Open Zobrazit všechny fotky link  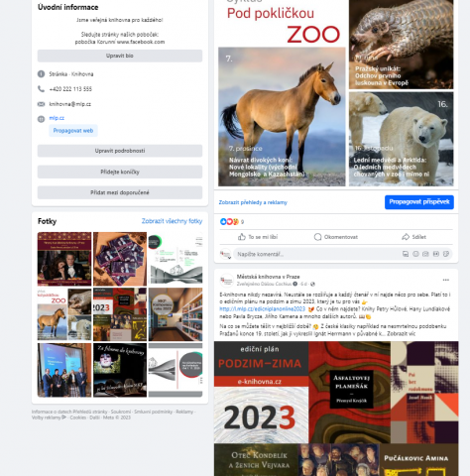pos(172,221)
